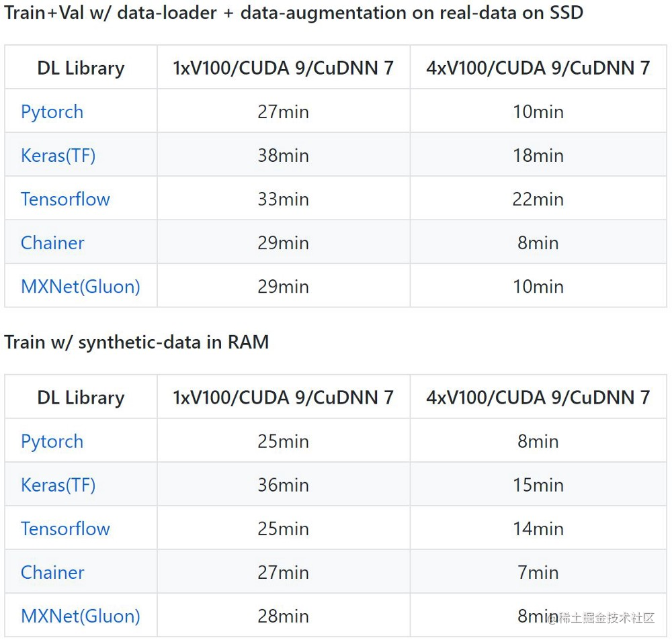Click the watermark text at bottom right
Viewport: 672px width, 642px height.
pos(601,618)
